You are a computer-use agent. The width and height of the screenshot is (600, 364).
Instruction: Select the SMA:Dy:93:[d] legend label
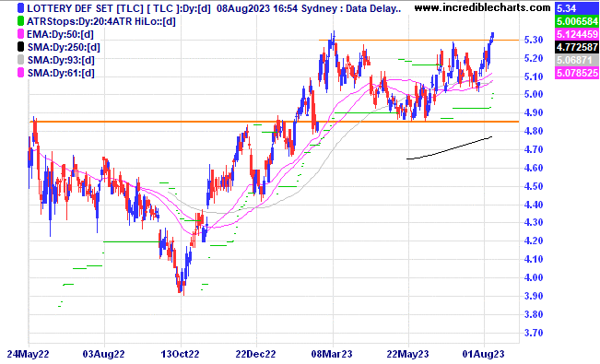pos(61,60)
